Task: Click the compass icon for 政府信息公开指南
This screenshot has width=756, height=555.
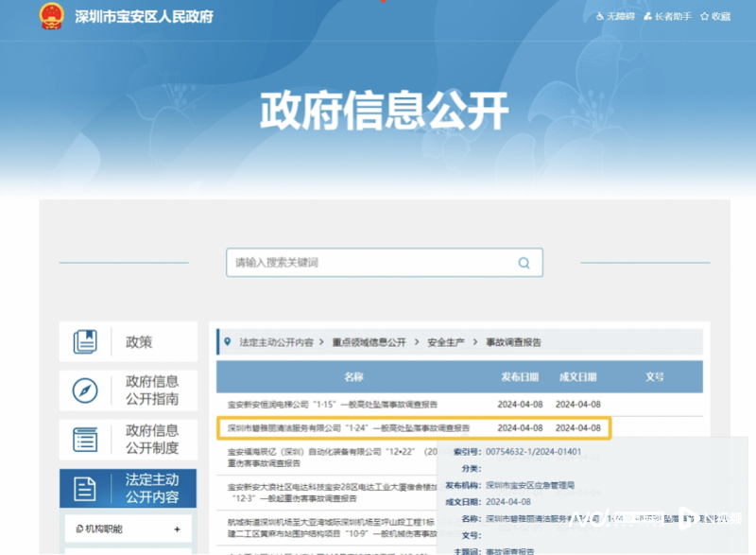Action: tap(86, 390)
